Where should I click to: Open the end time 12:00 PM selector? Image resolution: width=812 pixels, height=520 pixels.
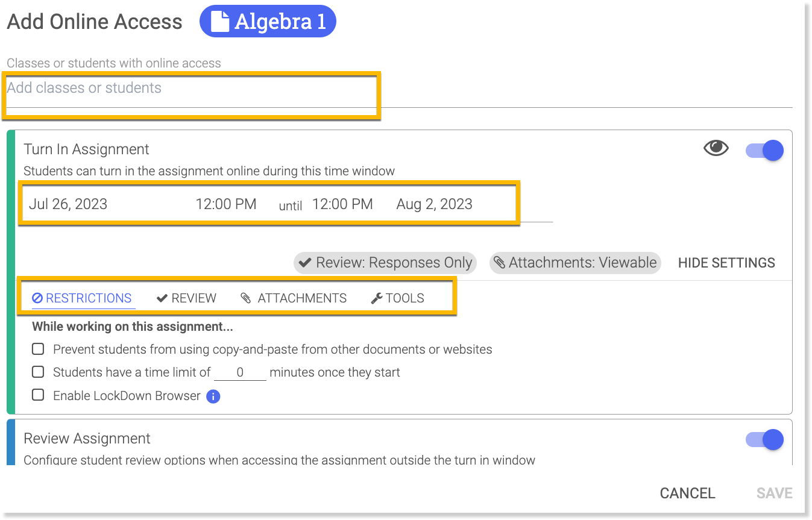click(342, 204)
